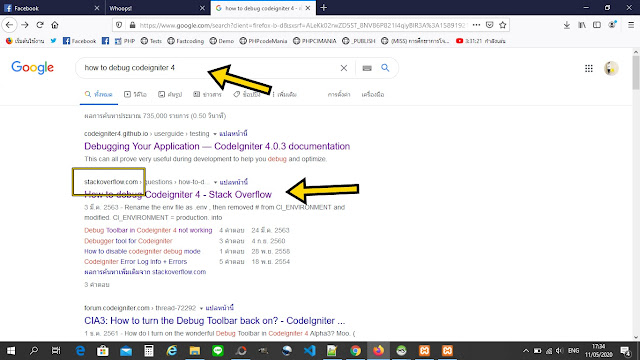Open more results from stackoverflow.com link

[145, 272]
